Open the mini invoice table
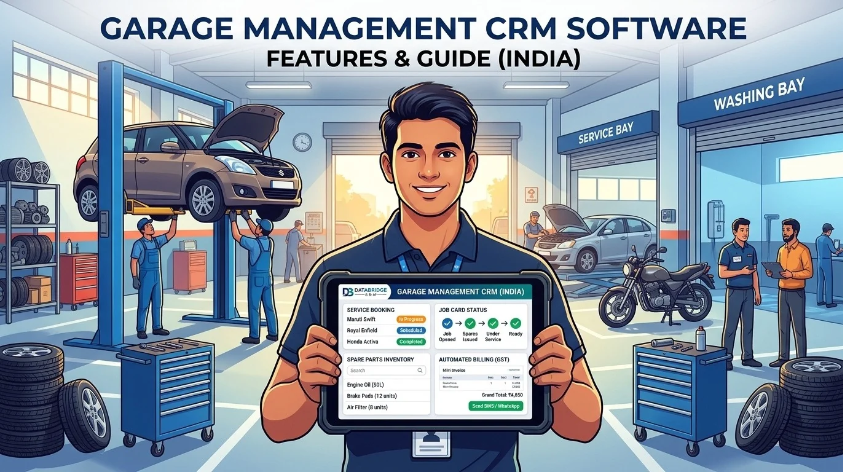 (481, 378)
